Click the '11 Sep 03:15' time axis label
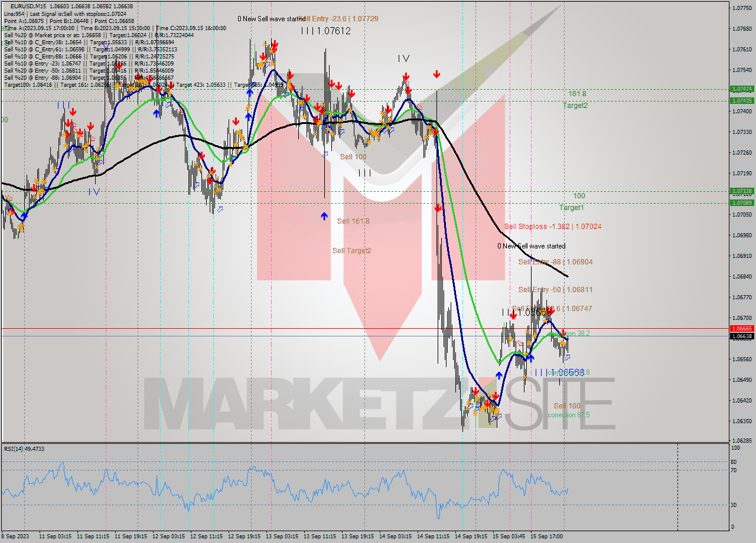This screenshot has height=543, width=756. 55,537
